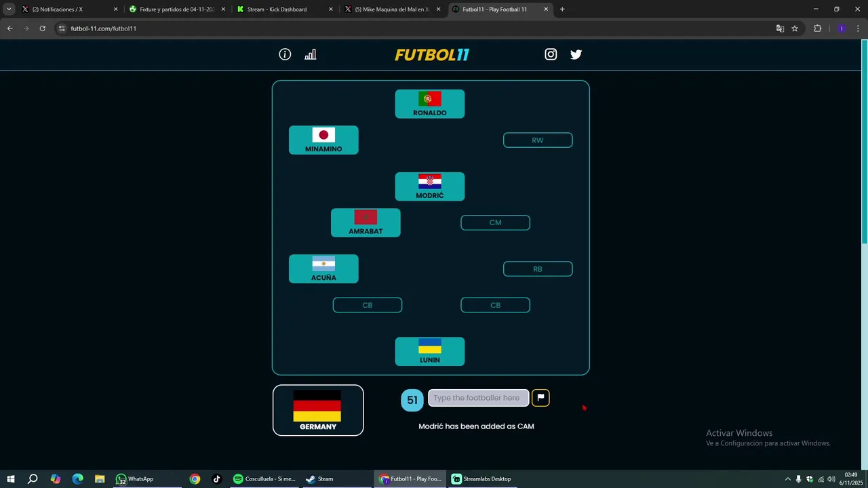
Task: Open the volume tray icon
Action: 831,479
